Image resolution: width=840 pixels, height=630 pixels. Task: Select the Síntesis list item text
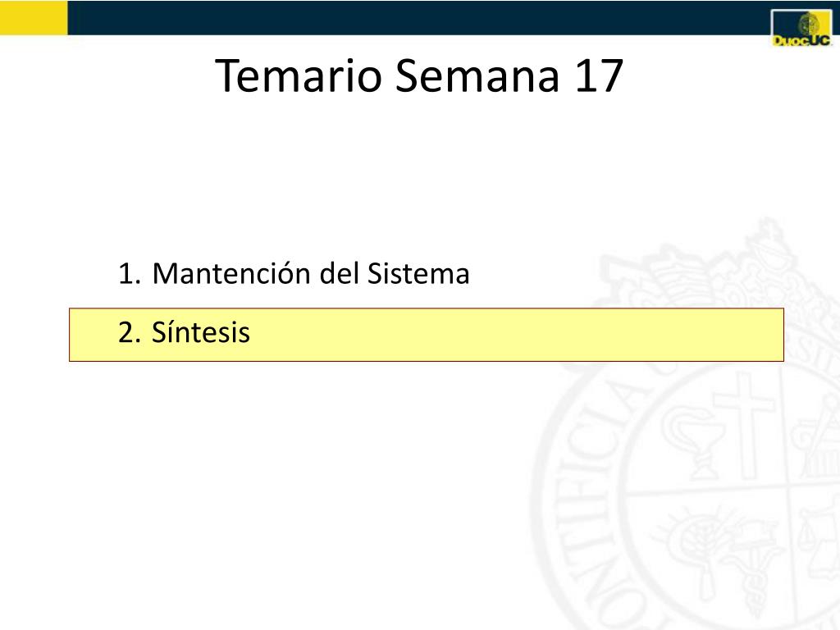201,331
